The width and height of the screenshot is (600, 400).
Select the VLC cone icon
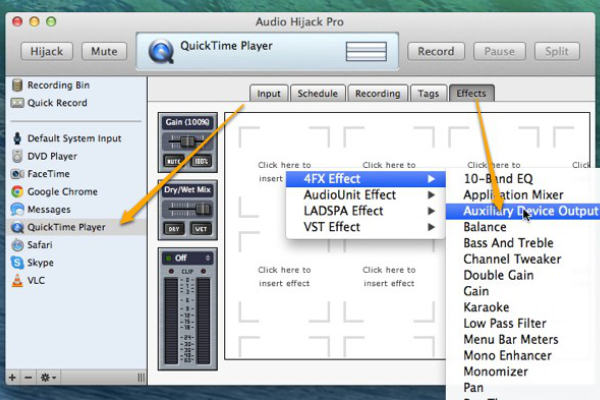17,281
